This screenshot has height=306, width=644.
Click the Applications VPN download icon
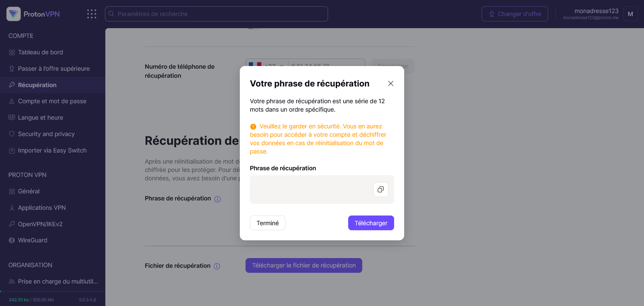(12, 208)
